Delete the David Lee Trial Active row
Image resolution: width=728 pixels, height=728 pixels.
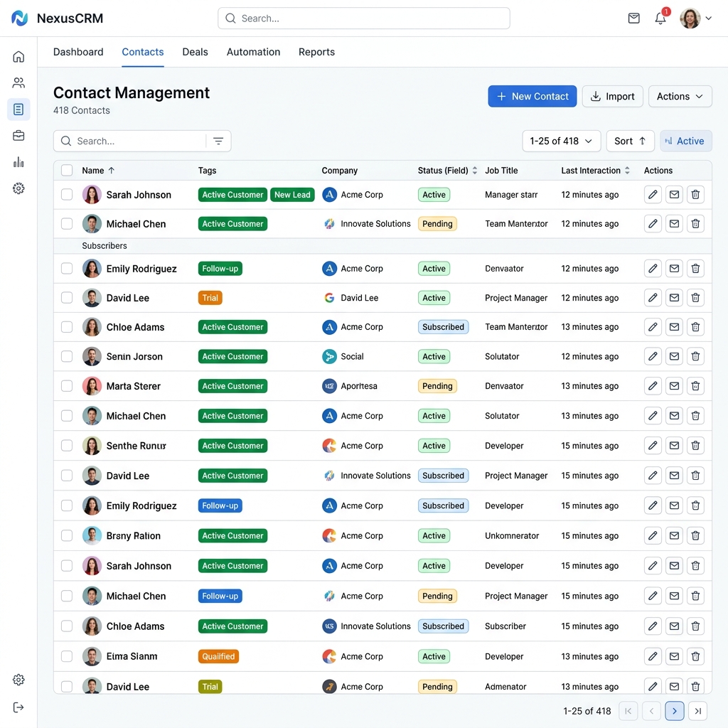coord(695,298)
